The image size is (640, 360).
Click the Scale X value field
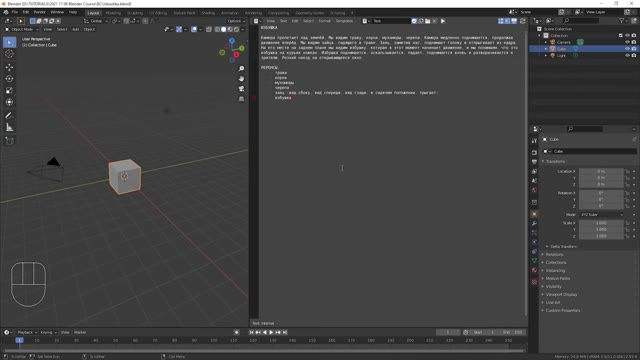point(601,223)
